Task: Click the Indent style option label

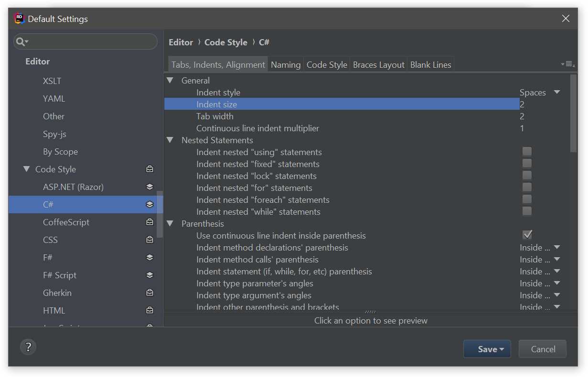Action: (218, 93)
